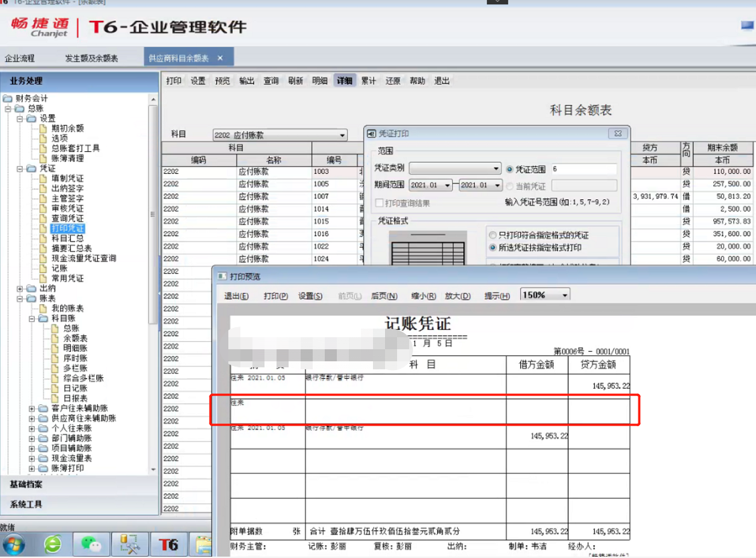Click 填制凭证 document icon in tree
Image resolution: width=756 pixels, height=558 pixels.
(44, 178)
